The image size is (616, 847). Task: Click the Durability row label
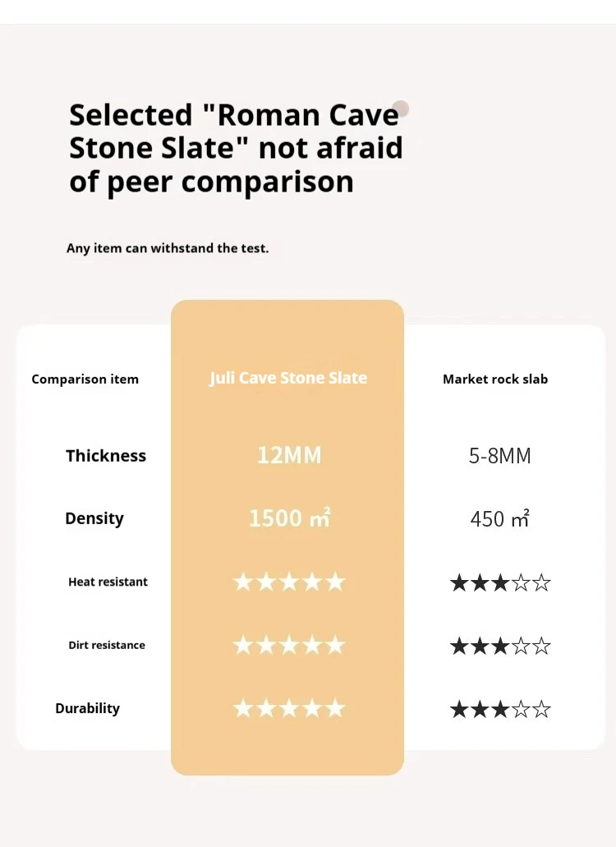[87, 708]
